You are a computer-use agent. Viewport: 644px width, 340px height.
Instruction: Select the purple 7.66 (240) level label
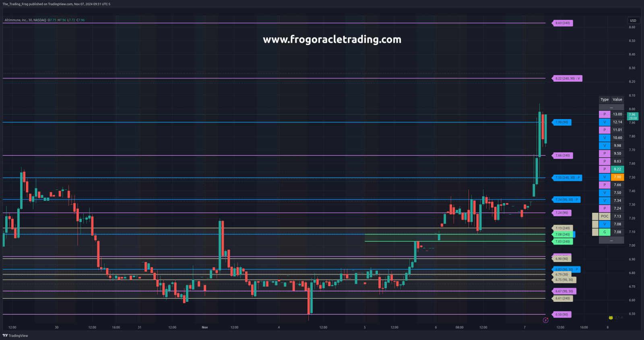(x=563, y=155)
